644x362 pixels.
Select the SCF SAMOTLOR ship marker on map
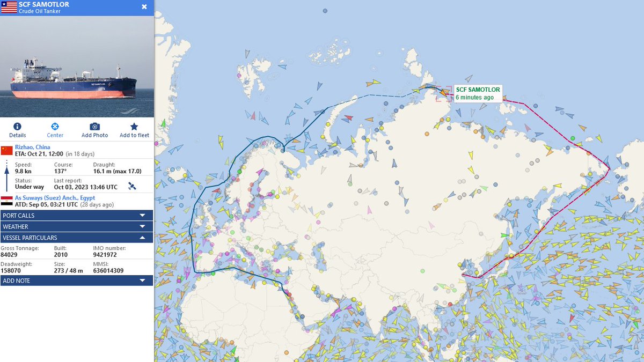[x=443, y=94]
